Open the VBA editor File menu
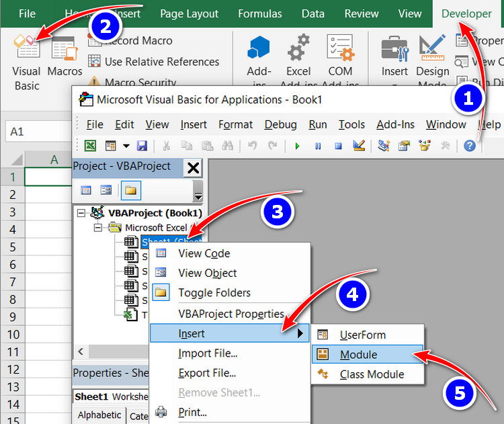This screenshot has height=424, width=504. (95, 124)
